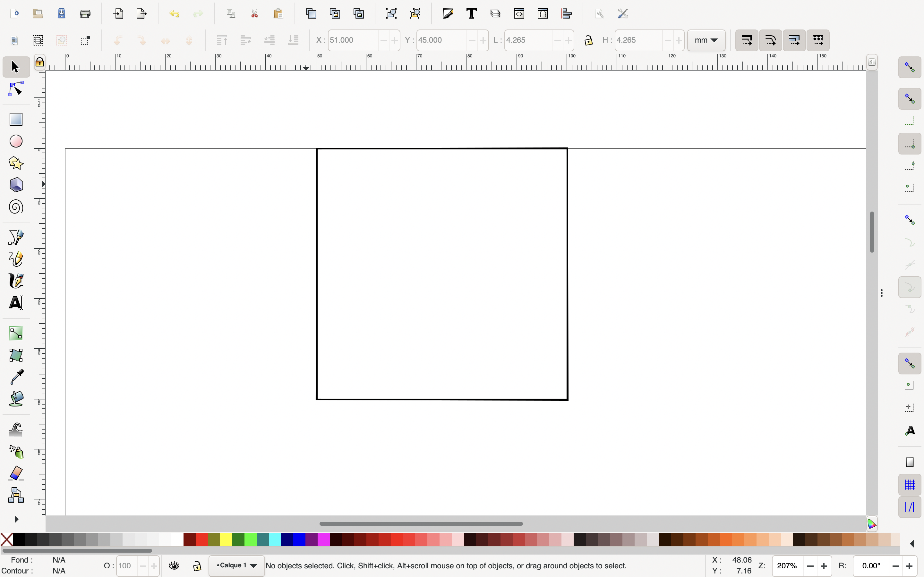Toggle the width/height ratio lock
The image size is (924, 577).
coord(588,40)
